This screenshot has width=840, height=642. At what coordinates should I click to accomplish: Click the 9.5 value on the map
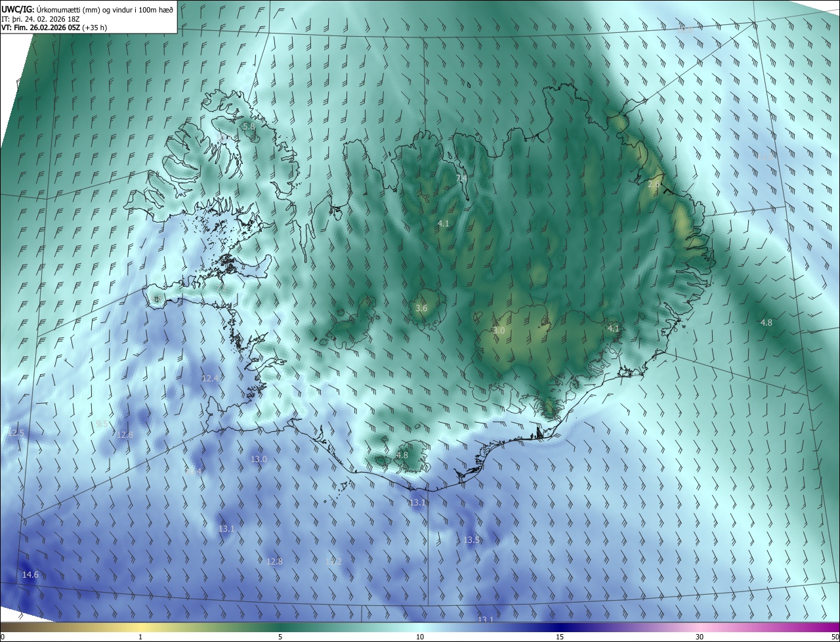[x=102, y=424]
